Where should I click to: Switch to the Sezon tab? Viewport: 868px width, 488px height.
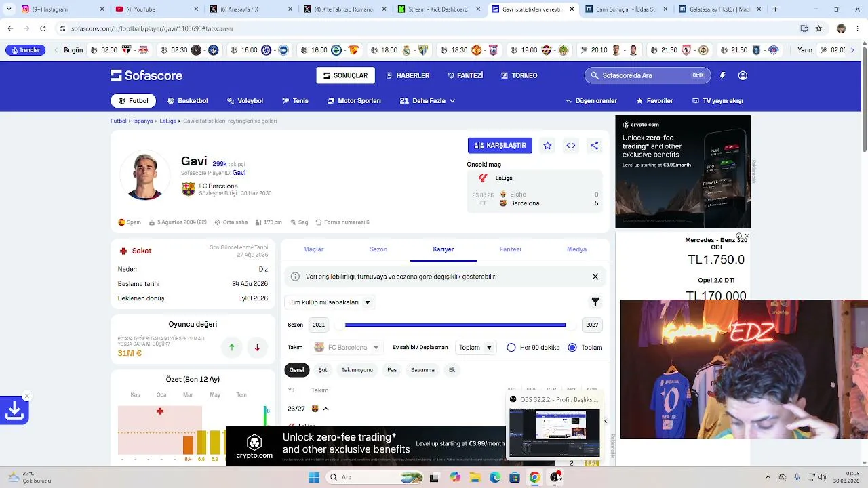(378, 249)
